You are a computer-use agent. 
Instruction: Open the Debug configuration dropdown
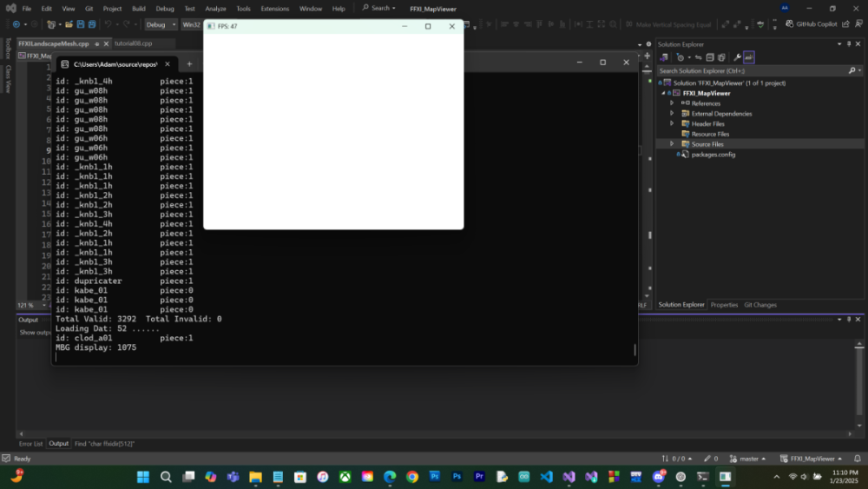161,24
